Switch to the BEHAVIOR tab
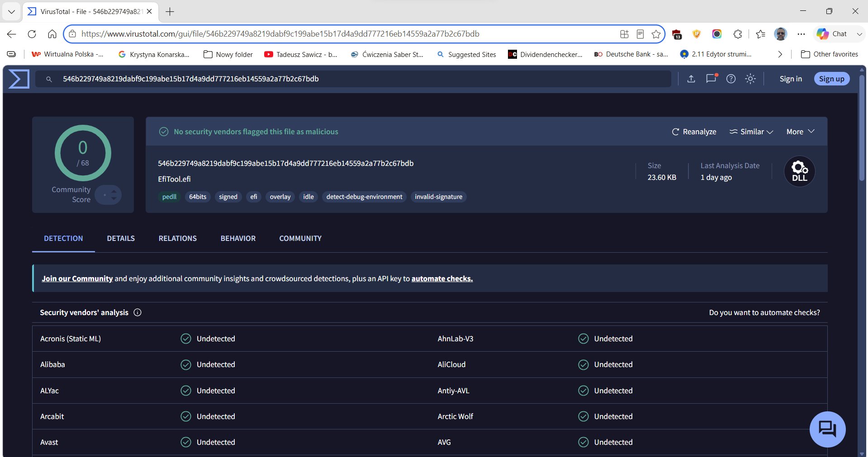 point(238,238)
